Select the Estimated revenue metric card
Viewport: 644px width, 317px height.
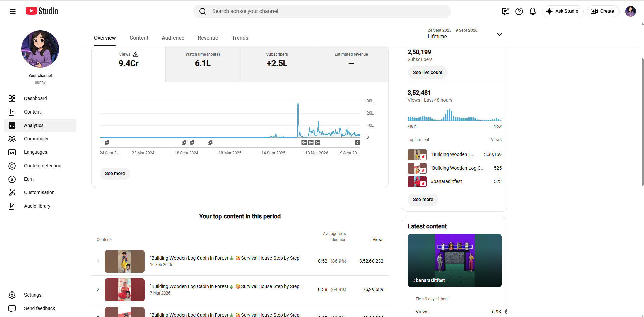click(351, 64)
